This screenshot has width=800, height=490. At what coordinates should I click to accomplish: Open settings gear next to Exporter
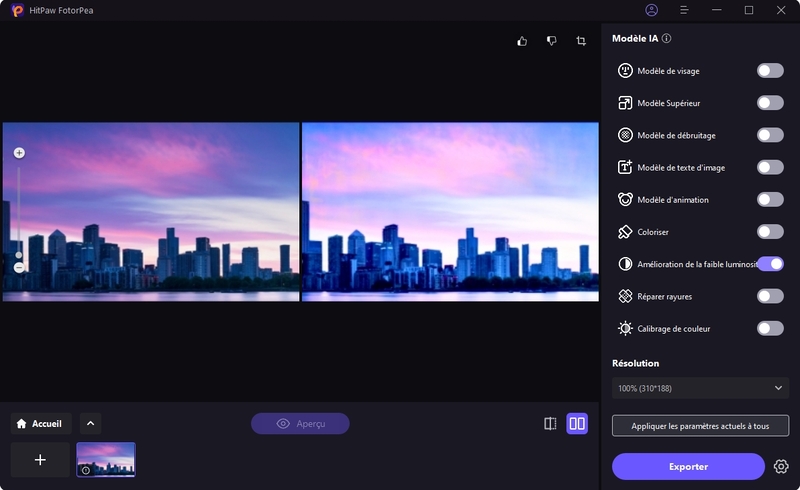(x=781, y=467)
